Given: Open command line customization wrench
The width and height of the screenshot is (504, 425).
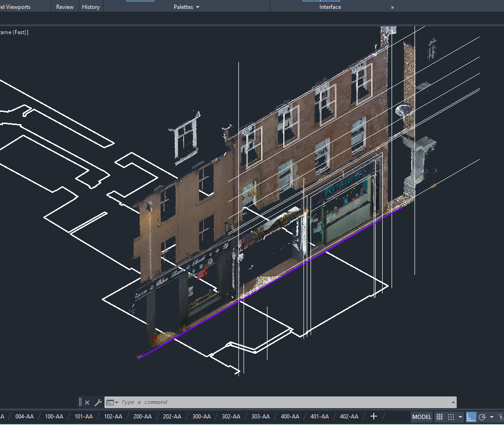Looking at the screenshot, I should click(x=98, y=403).
